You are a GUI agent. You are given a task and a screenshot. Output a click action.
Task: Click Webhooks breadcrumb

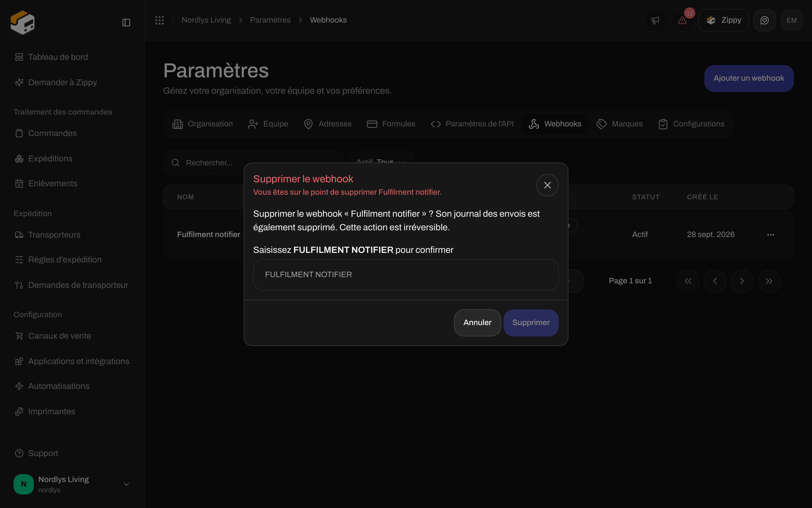(x=328, y=20)
